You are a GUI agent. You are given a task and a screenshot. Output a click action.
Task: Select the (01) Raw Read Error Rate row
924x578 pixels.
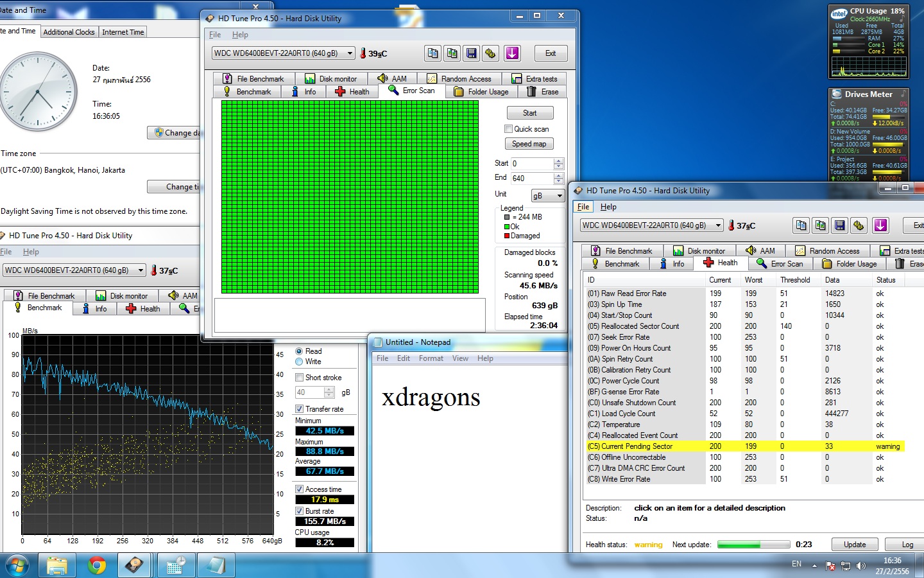tap(745, 293)
